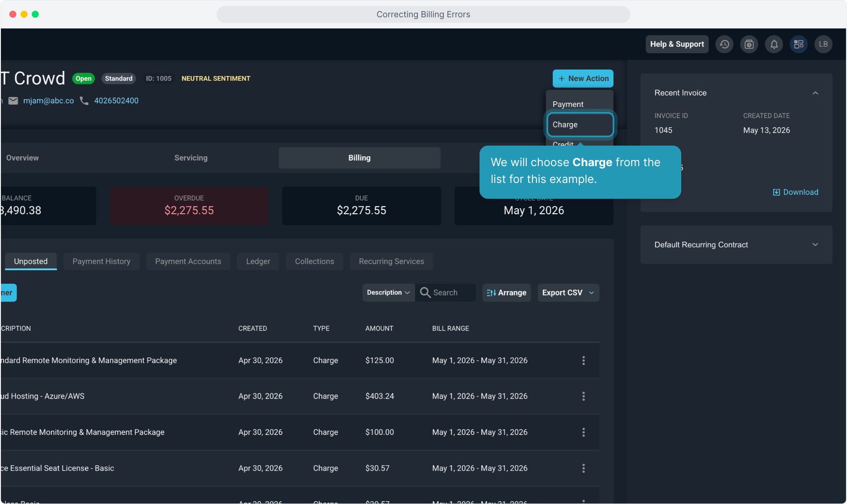
Task: Open the LB user avatar
Action: (823, 44)
